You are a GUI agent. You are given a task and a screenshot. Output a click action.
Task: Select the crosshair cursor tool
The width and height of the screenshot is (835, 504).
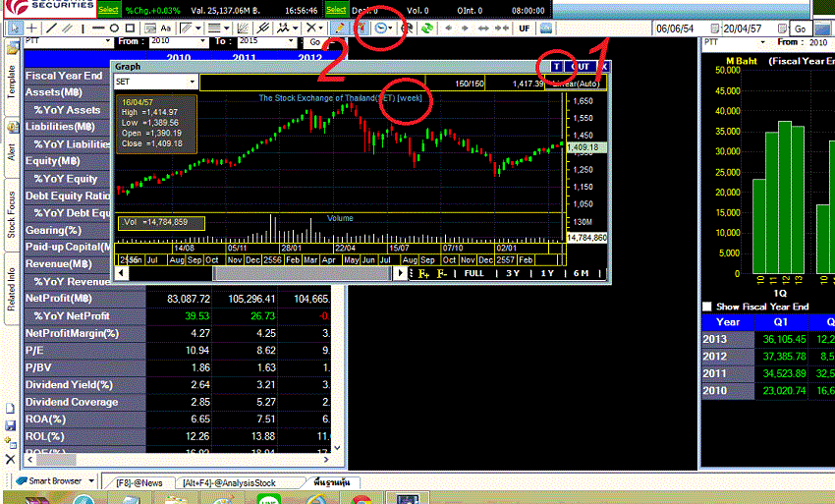pyautogui.click(x=32, y=28)
